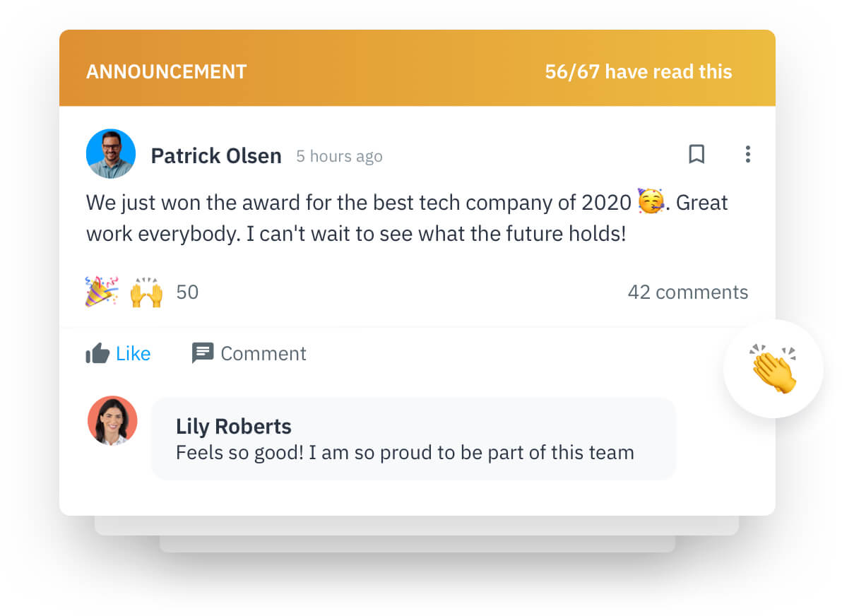Click the partying face emoji in post

click(x=651, y=203)
